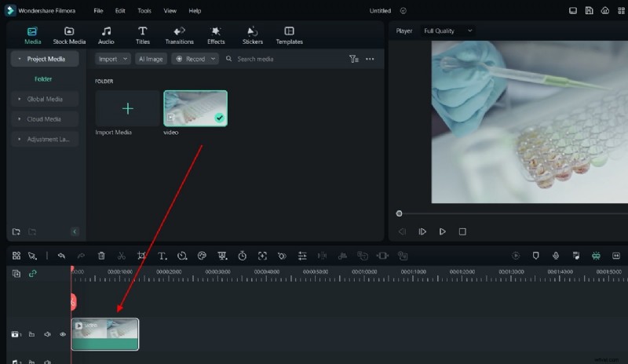Screen dimensions: 628x364
Task: Open the View menu
Action: point(170,11)
